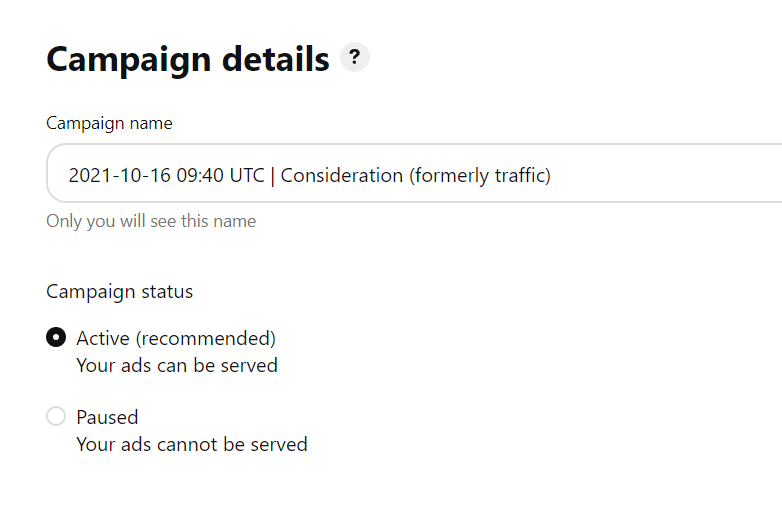Click the "Active (recommended)" option label

coord(176,339)
